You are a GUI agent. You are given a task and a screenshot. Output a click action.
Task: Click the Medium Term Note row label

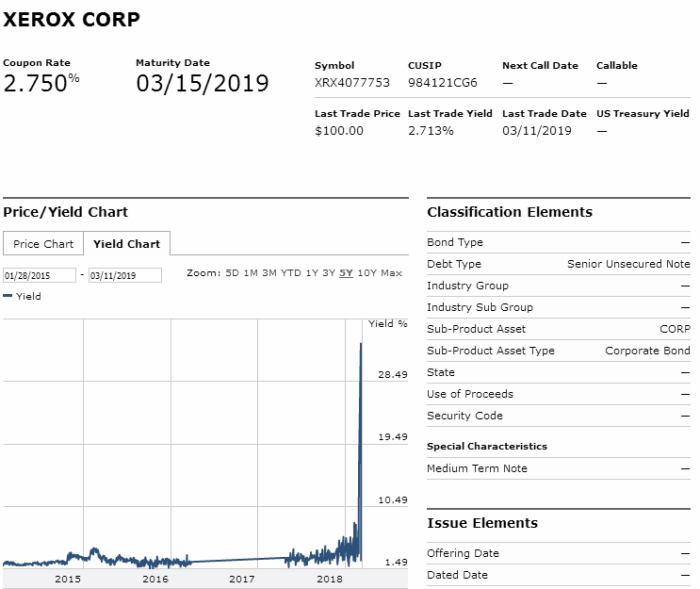point(477,468)
